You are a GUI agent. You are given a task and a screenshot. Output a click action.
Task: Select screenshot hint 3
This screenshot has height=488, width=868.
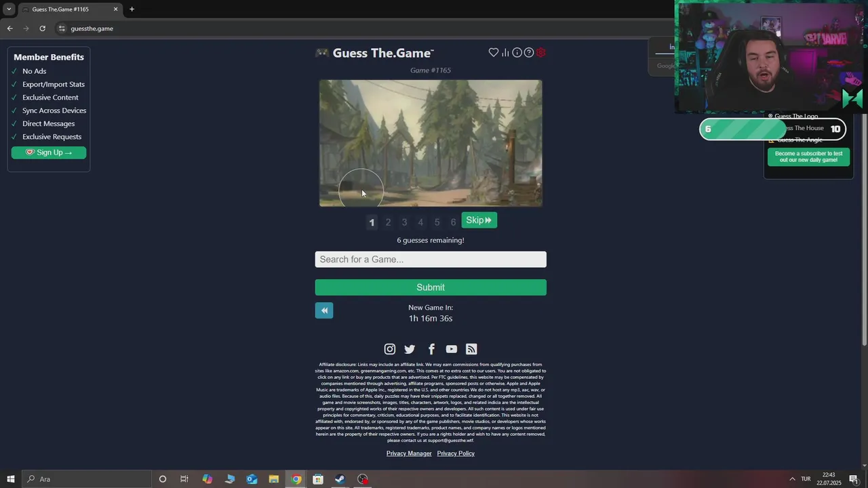point(404,222)
